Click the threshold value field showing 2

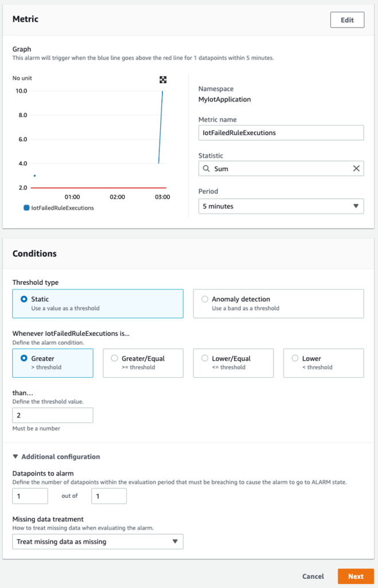click(x=52, y=415)
